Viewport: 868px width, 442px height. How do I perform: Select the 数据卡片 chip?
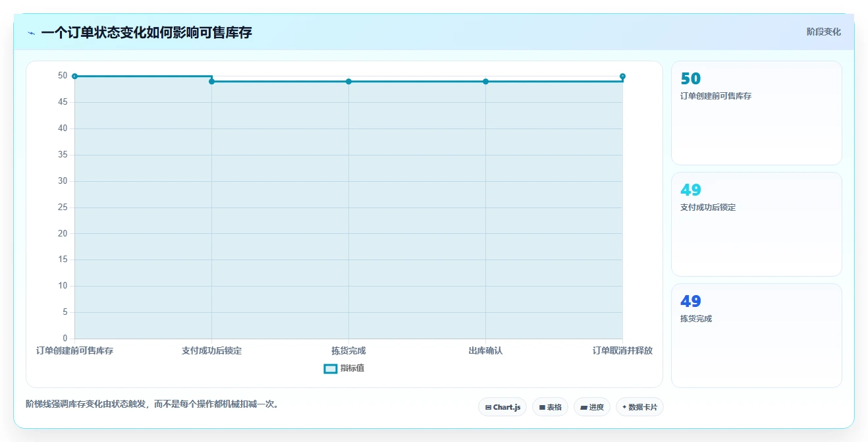(x=639, y=407)
